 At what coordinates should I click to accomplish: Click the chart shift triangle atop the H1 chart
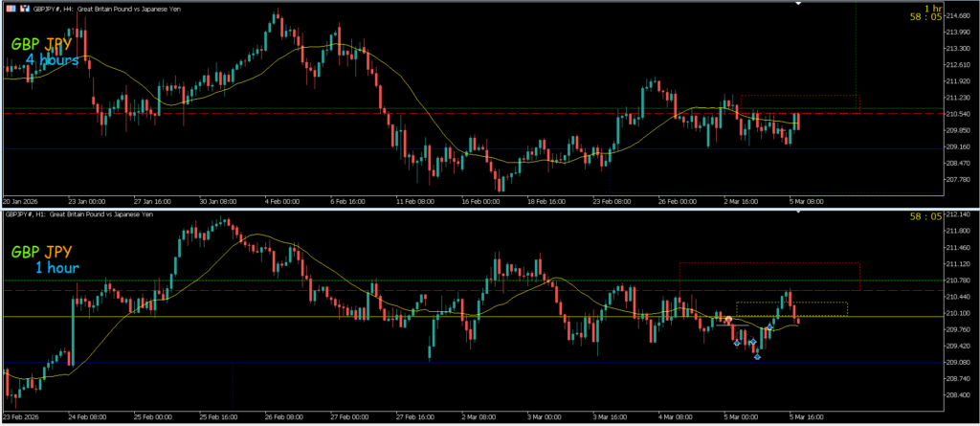point(797,211)
